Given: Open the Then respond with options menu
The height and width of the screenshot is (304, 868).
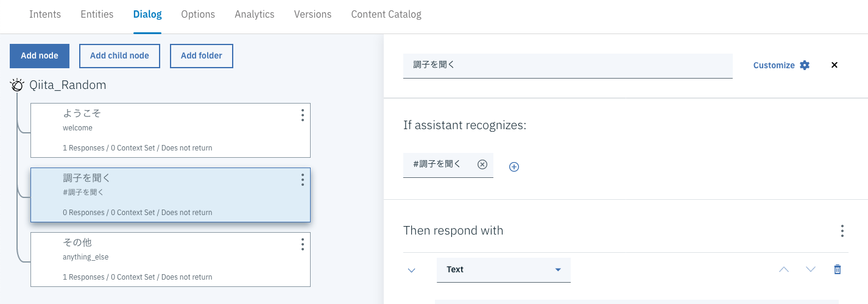Looking at the screenshot, I should [x=842, y=231].
